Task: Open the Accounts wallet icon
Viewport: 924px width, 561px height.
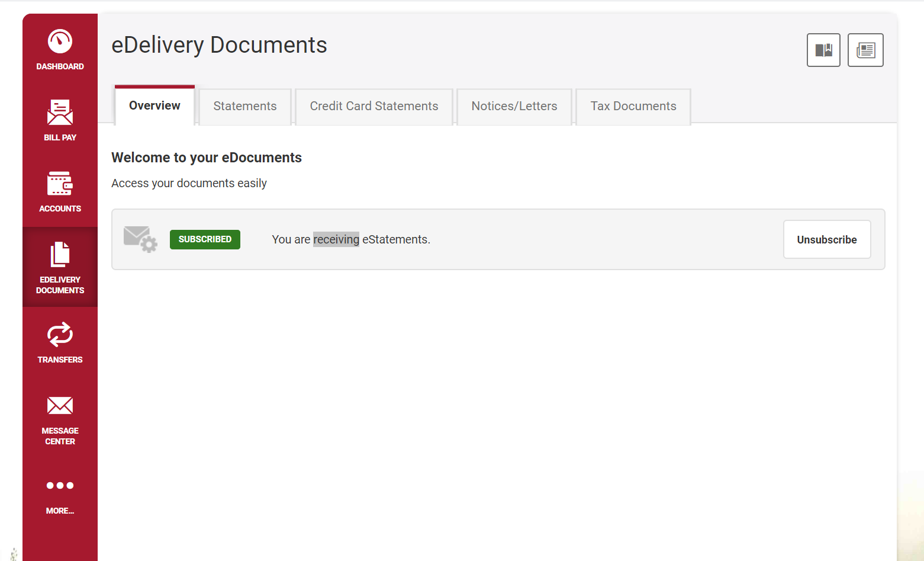Action: point(60,184)
